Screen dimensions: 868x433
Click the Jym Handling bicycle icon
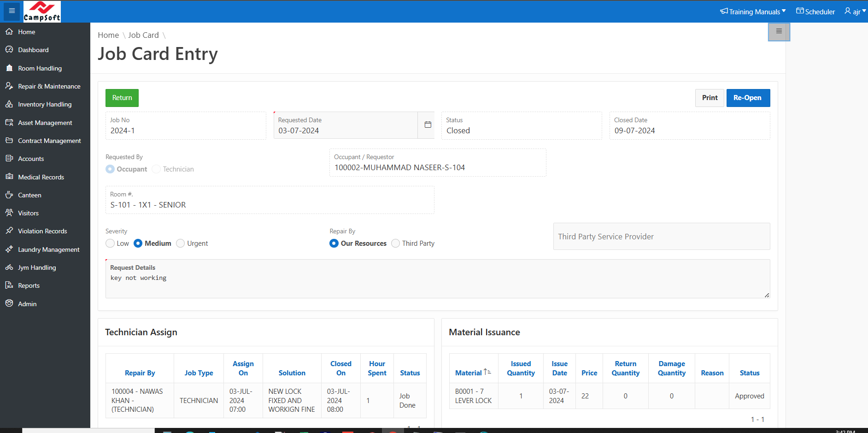click(9, 267)
